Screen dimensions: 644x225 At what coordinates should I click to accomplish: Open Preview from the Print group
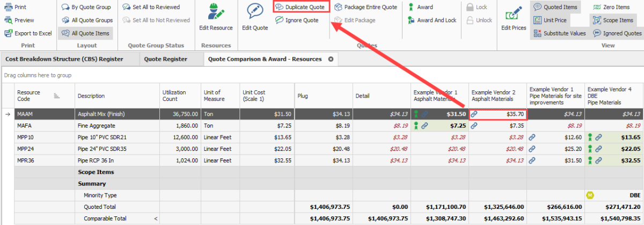[9, 20]
